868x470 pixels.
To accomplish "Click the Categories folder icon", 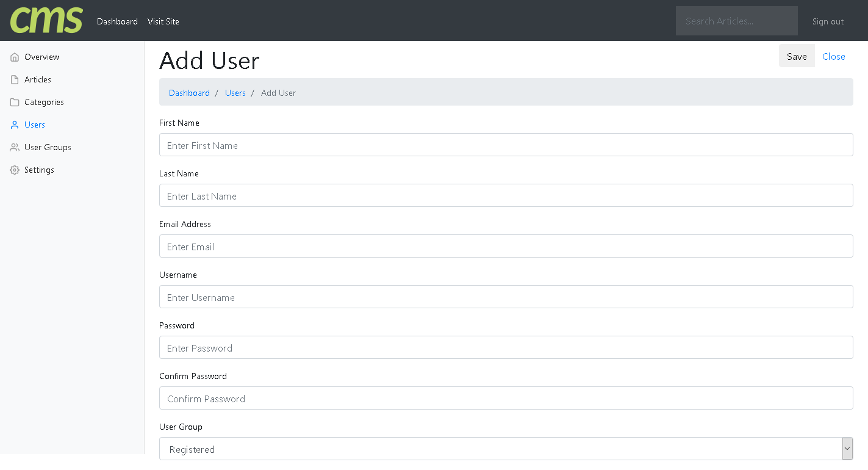I will pyautogui.click(x=15, y=103).
